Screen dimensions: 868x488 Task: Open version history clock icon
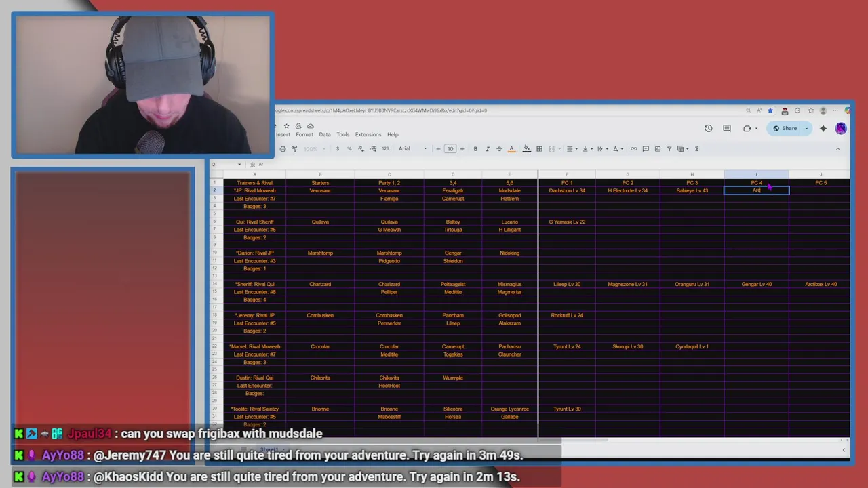coord(709,128)
